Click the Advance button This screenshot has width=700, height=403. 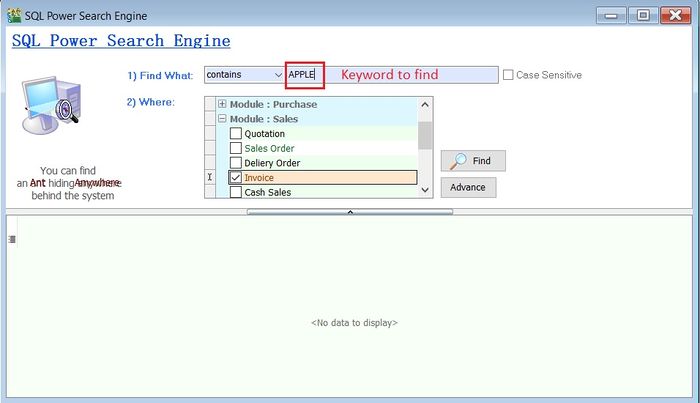coord(467,187)
